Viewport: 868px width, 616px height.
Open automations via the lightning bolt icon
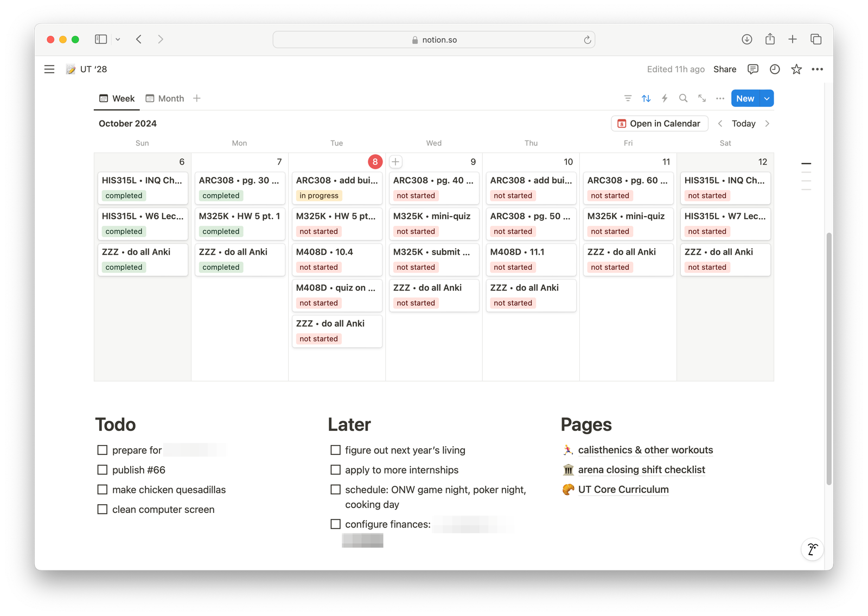[665, 98]
